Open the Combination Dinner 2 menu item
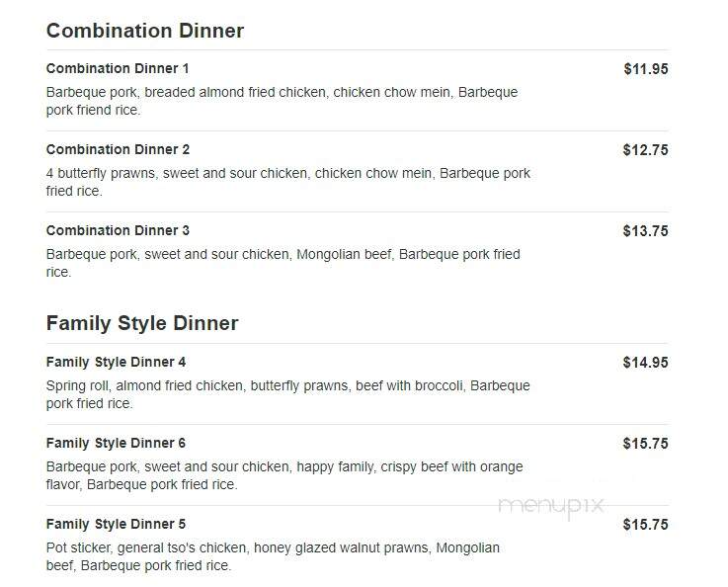The width and height of the screenshot is (728, 587). pyautogui.click(x=118, y=149)
